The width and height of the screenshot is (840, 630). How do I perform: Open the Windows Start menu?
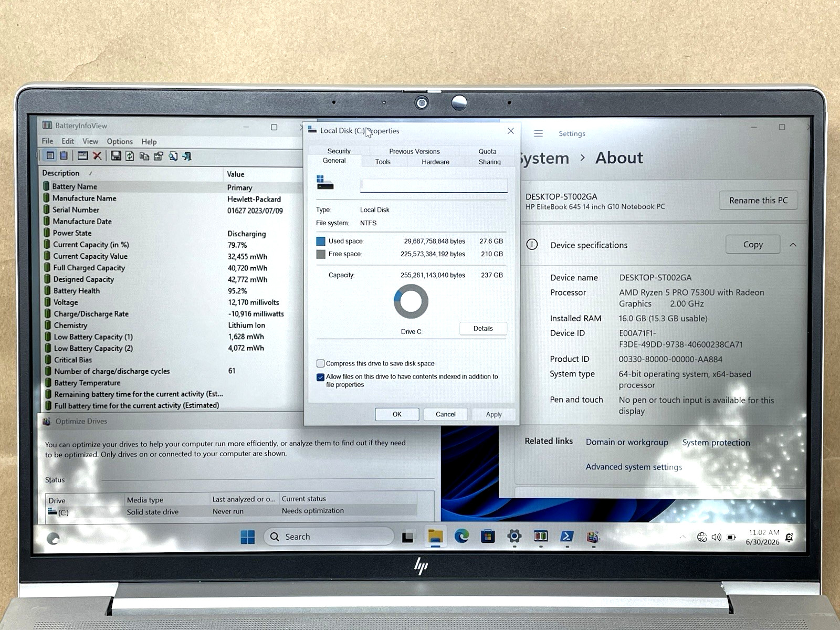(x=247, y=537)
